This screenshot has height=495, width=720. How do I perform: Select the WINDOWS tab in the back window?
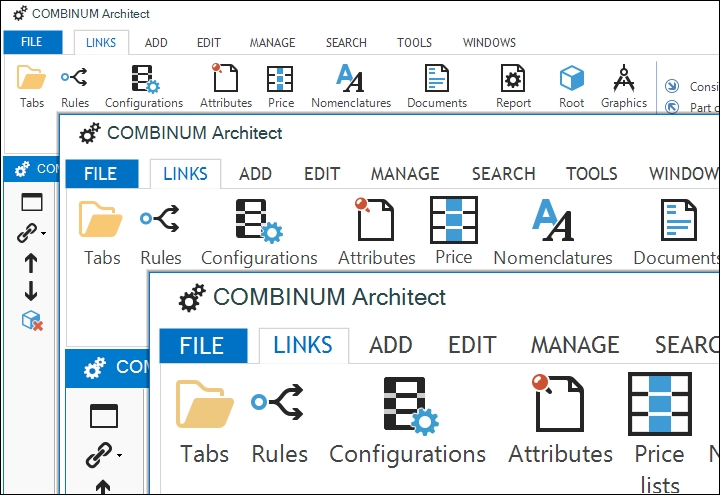pyautogui.click(x=489, y=43)
